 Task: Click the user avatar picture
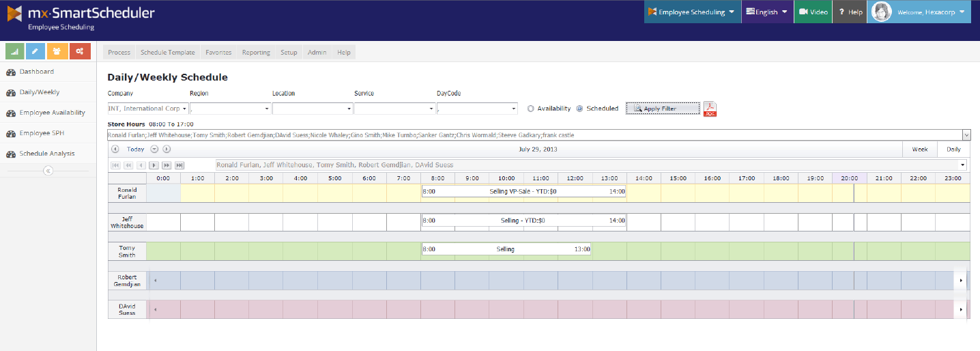click(x=882, y=12)
